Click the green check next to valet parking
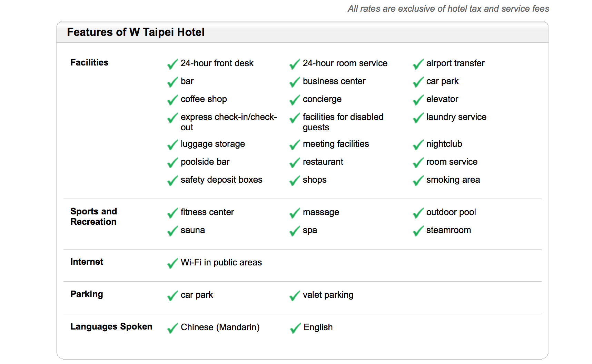592x364 pixels. pos(295,295)
